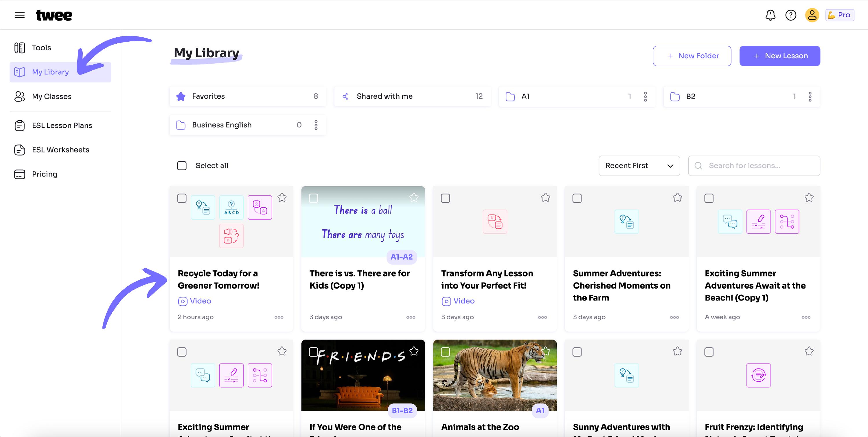Image resolution: width=868 pixels, height=437 pixels.
Task: Click the A1-A2 level badge
Action: [x=401, y=257]
